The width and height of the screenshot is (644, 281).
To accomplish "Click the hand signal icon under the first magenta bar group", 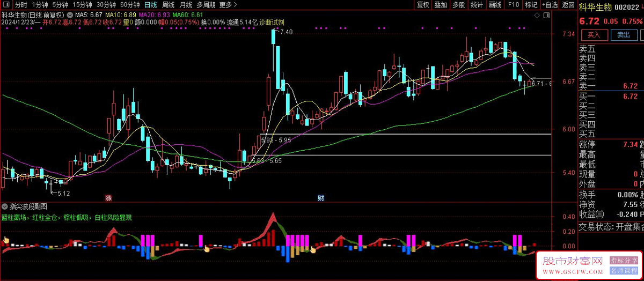I will click(207, 248).
